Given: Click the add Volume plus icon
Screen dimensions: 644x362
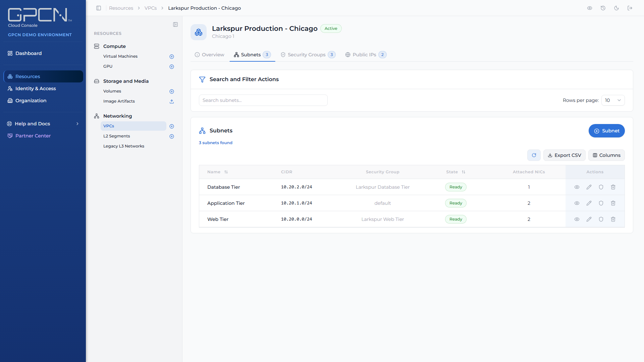Looking at the screenshot, I should (x=172, y=92).
